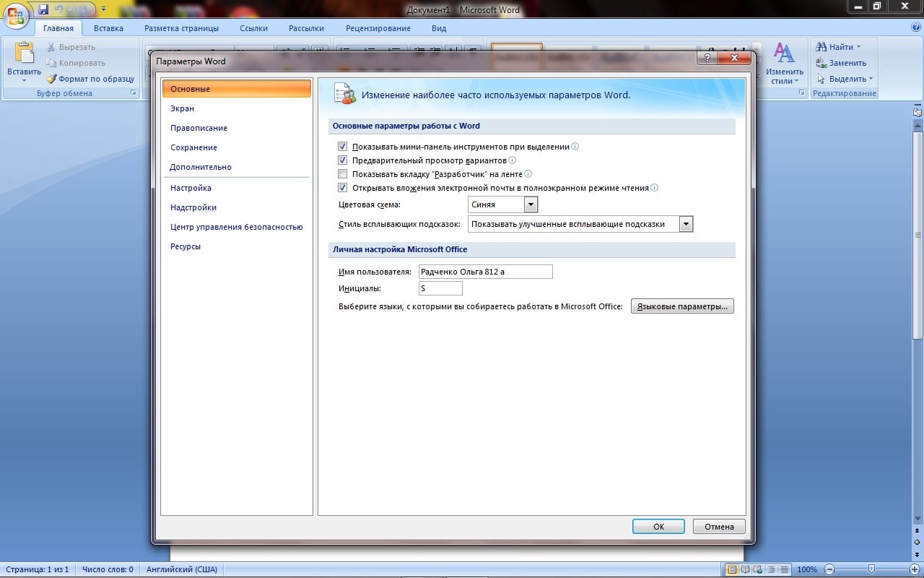Switch to Outline view icon
Viewport: 924px width, 578px height.
click(772, 569)
